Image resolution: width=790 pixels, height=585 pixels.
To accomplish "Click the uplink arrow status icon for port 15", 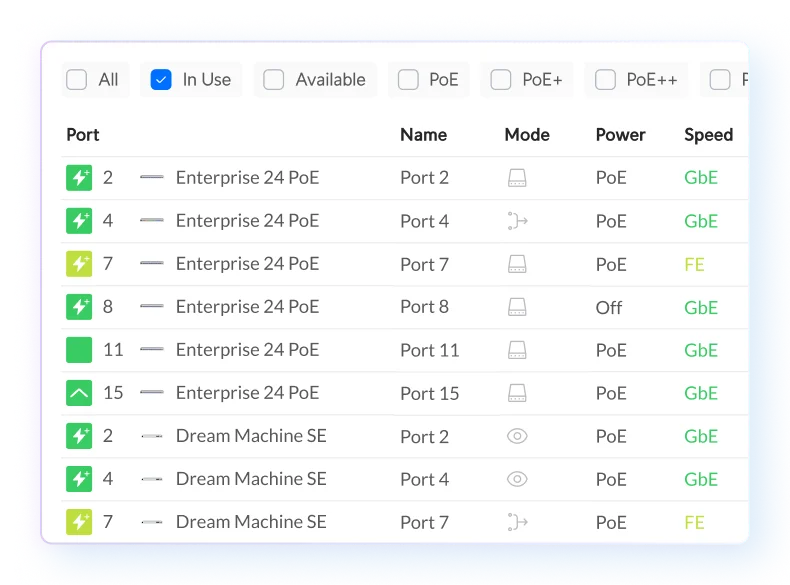I will pos(79,393).
